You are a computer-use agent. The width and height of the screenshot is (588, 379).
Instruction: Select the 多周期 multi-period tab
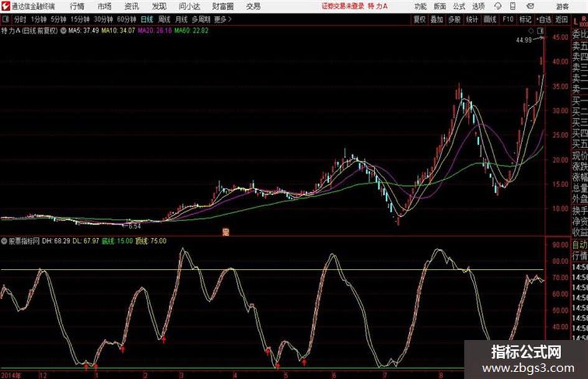pyautogui.click(x=201, y=19)
